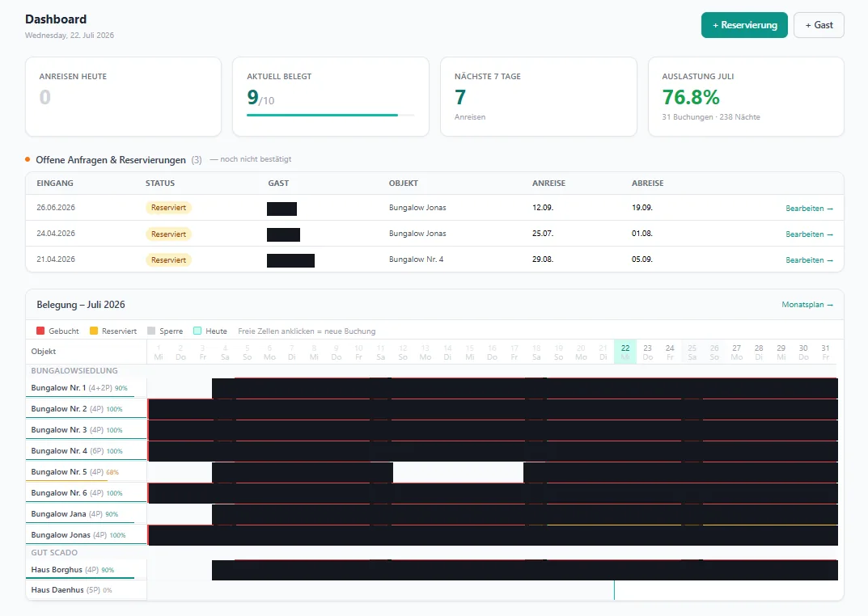Viewport: 868px width, 616px height.
Task: Select day 22 Mi column header
Action: (x=625, y=352)
